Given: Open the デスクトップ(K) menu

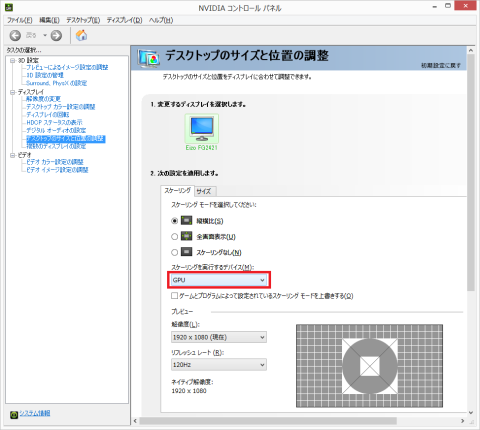Looking at the screenshot, I should tap(83, 20).
